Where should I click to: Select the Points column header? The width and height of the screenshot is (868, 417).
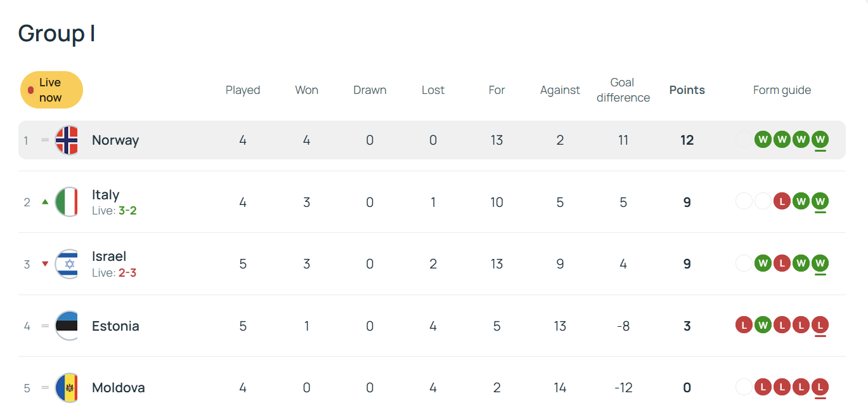coord(687,90)
